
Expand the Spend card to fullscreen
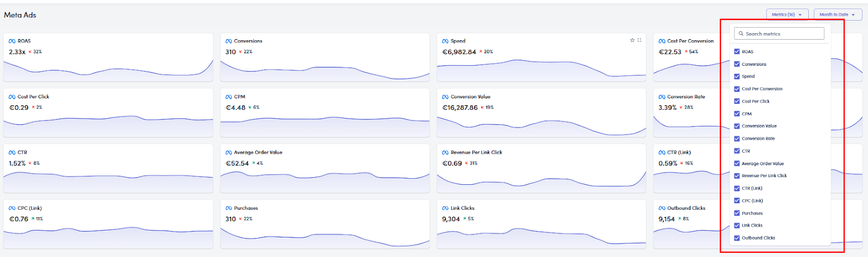pyautogui.click(x=639, y=40)
